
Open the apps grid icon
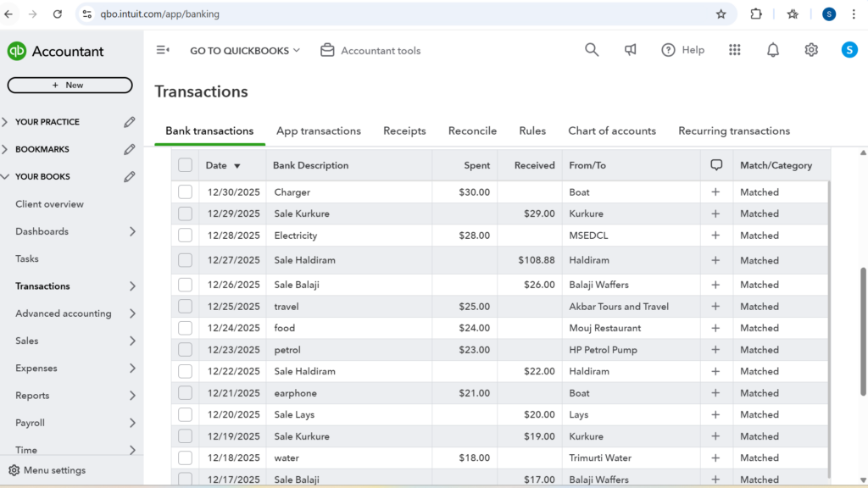click(735, 50)
